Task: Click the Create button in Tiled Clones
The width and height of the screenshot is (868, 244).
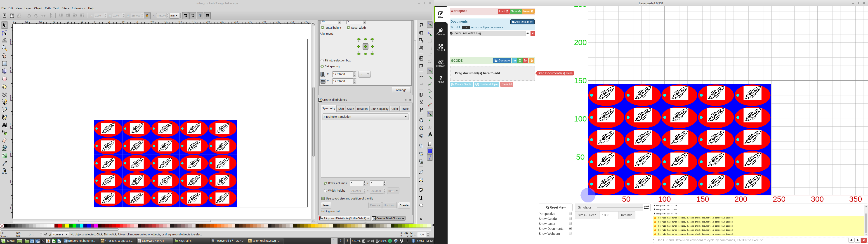Action: [x=403, y=205]
